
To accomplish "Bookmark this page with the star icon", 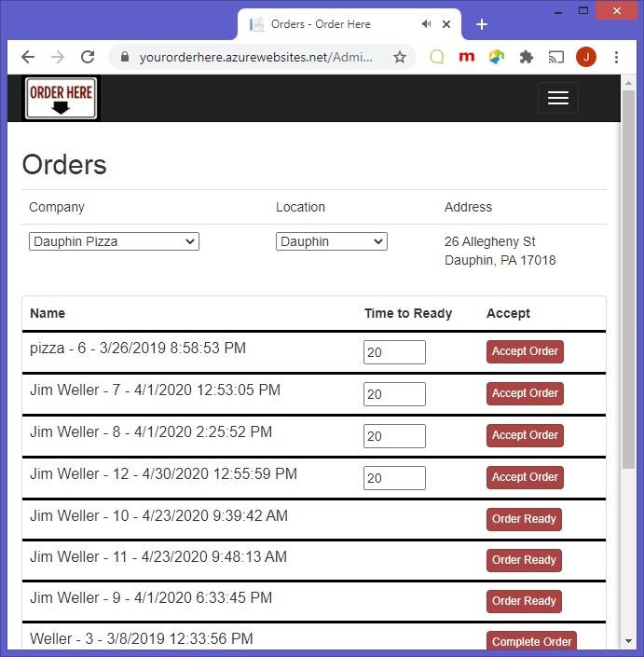I will point(400,57).
